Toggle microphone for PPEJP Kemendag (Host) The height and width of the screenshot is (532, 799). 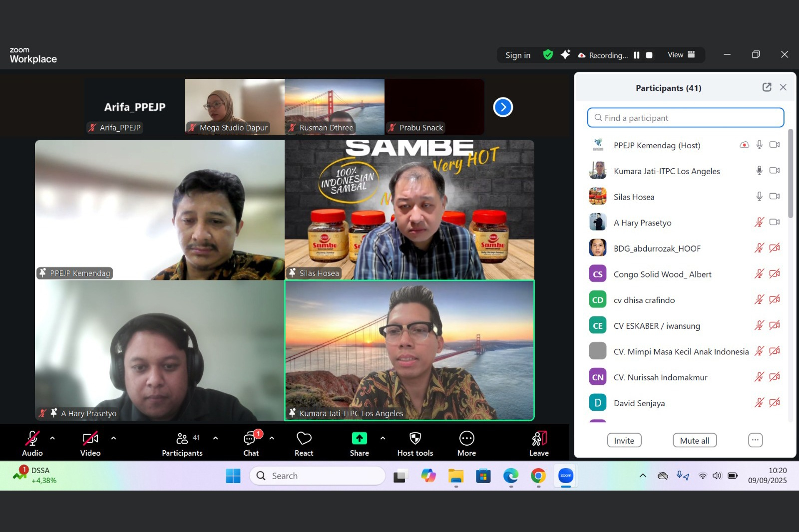(759, 145)
